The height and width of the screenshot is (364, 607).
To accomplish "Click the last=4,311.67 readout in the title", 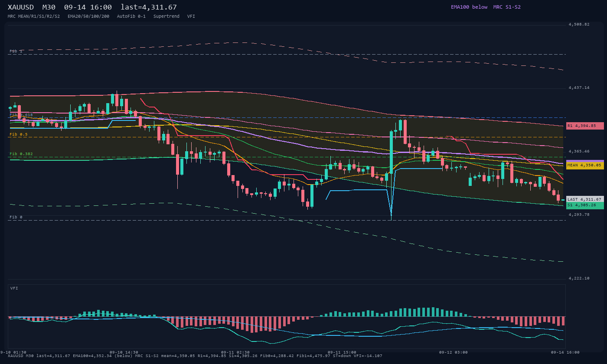I will 149,7.
